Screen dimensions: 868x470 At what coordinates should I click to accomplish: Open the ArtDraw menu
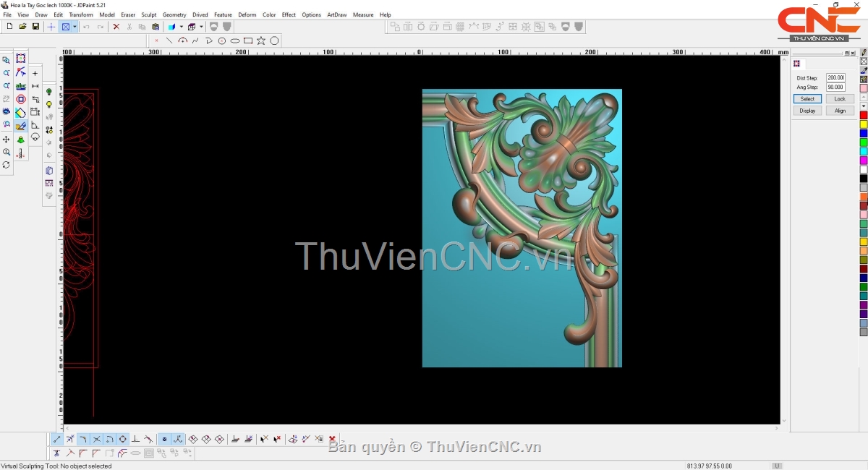(336, 14)
